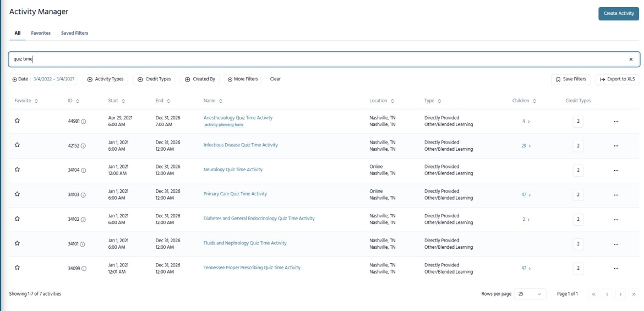Click Create Activity button

click(618, 14)
